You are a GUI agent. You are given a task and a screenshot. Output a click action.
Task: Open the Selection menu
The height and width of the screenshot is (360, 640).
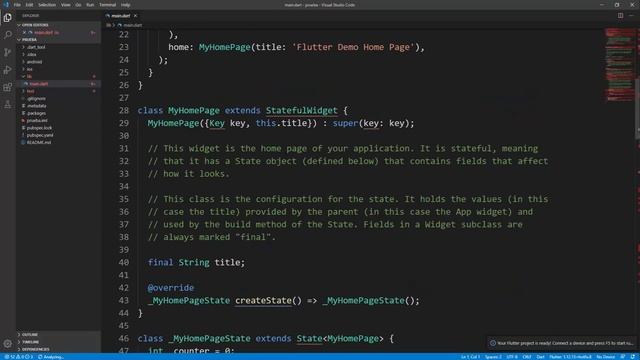(47, 5)
